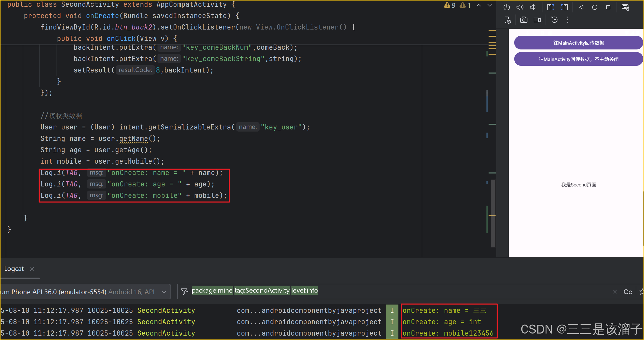The height and width of the screenshot is (340, 644).
Task: Close the Logcat tab
Action: (32, 269)
